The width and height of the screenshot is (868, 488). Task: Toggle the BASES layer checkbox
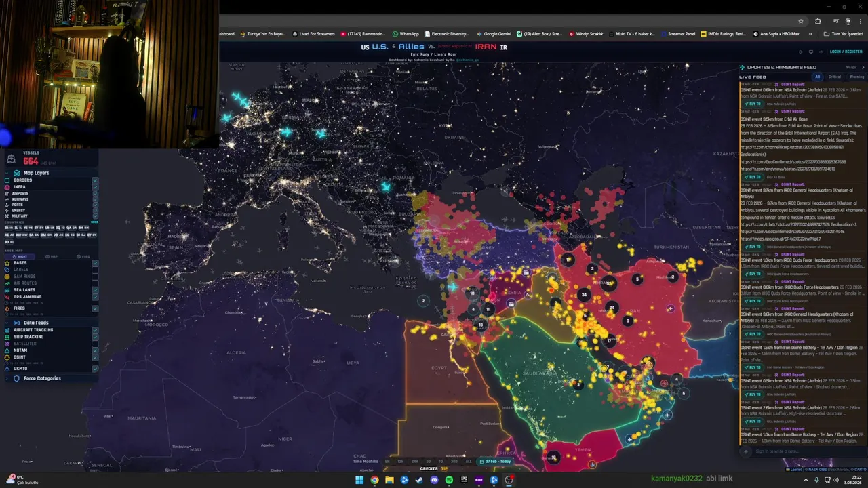pyautogui.click(x=95, y=263)
